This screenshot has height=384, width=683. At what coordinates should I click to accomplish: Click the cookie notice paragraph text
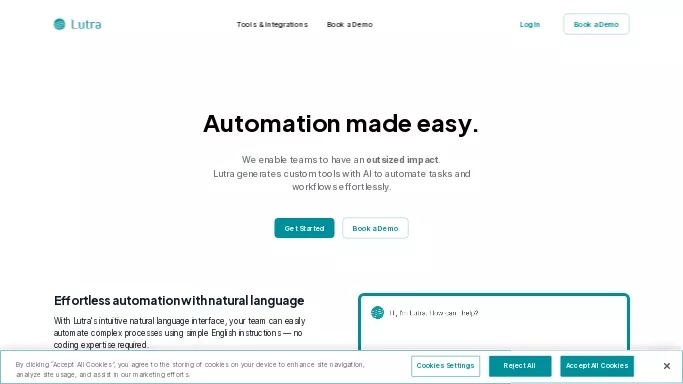[x=190, y=369]
